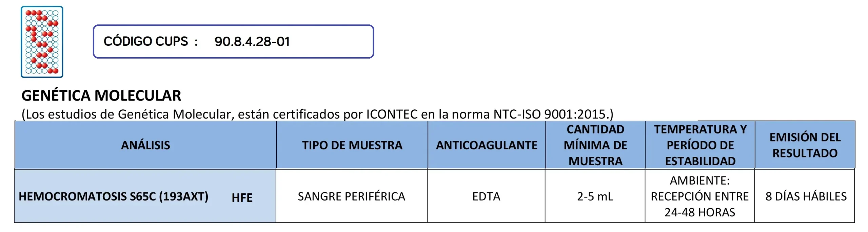Select the TIPO DE MUESTRA column header

click(352, 145)
